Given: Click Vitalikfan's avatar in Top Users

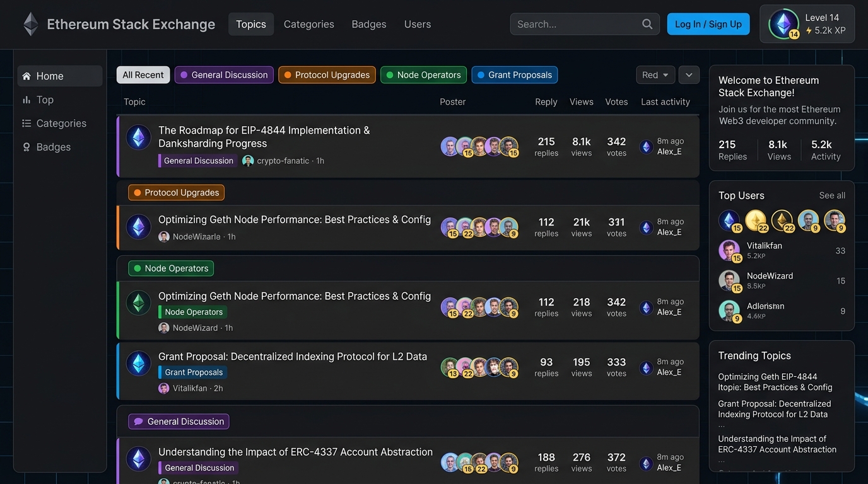Looking at the screenshot, I should click(x=729, y=250).
